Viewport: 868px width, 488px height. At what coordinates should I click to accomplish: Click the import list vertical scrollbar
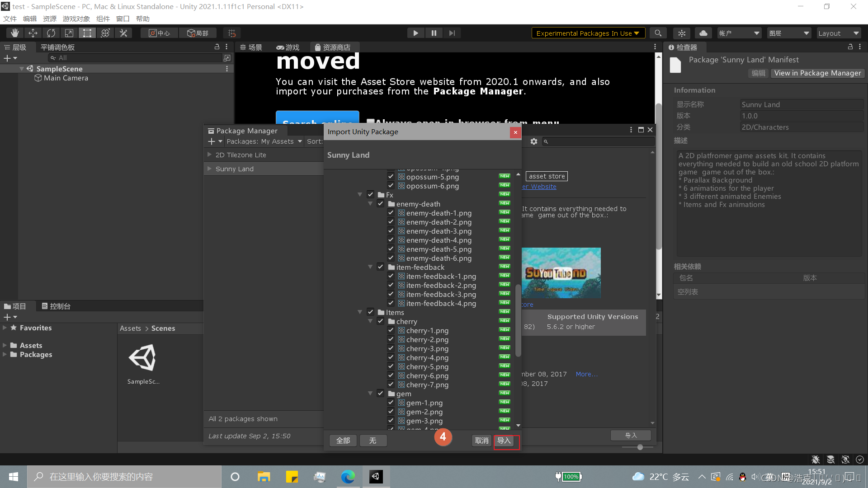(x=518, y=320)
